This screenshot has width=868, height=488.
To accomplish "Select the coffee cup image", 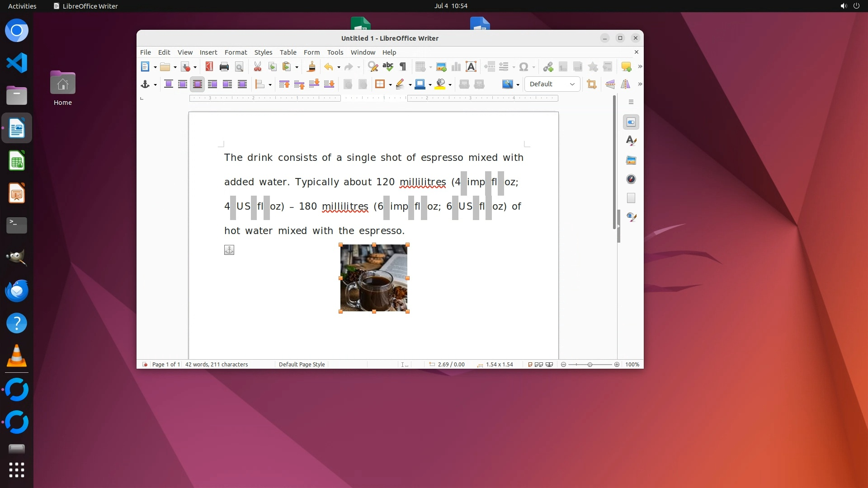I will coord(373,278).
